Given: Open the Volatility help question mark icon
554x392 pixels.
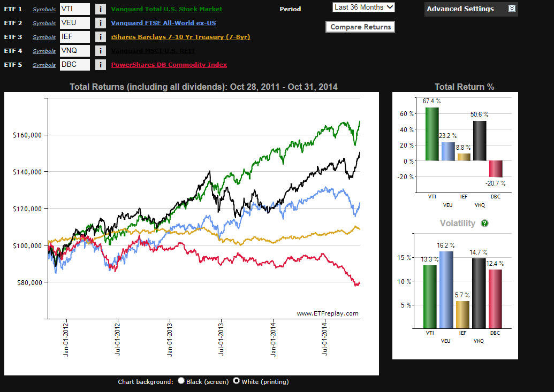Looking at the screenshot, I should pyautogui.click(x=484, y=224).
